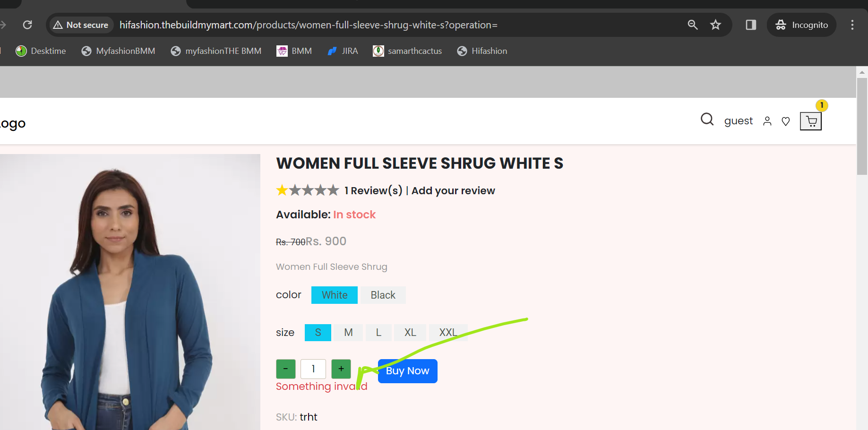Toggle the browser side panel icon
Image resolution: width=868 pixels, height=430 pixels.
[751, 25]
